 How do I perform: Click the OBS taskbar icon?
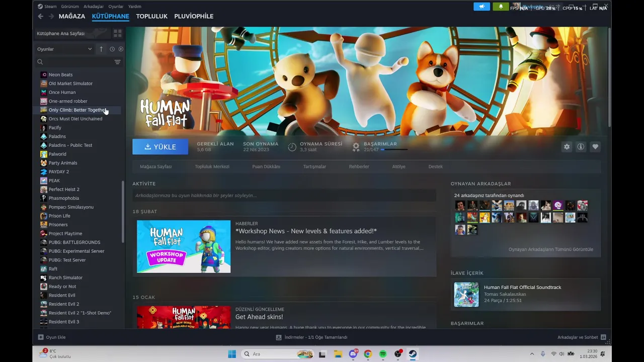pos(398,354)
